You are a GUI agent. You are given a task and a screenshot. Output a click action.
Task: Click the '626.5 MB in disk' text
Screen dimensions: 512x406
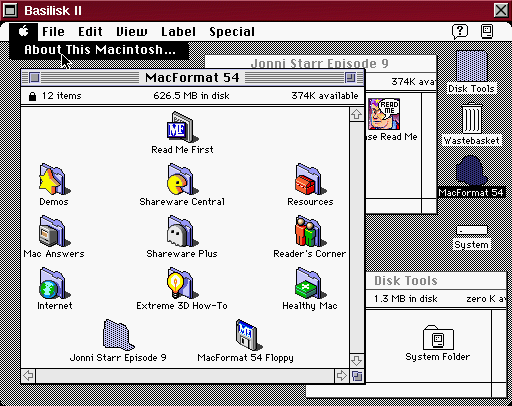[x=191, y=96]
